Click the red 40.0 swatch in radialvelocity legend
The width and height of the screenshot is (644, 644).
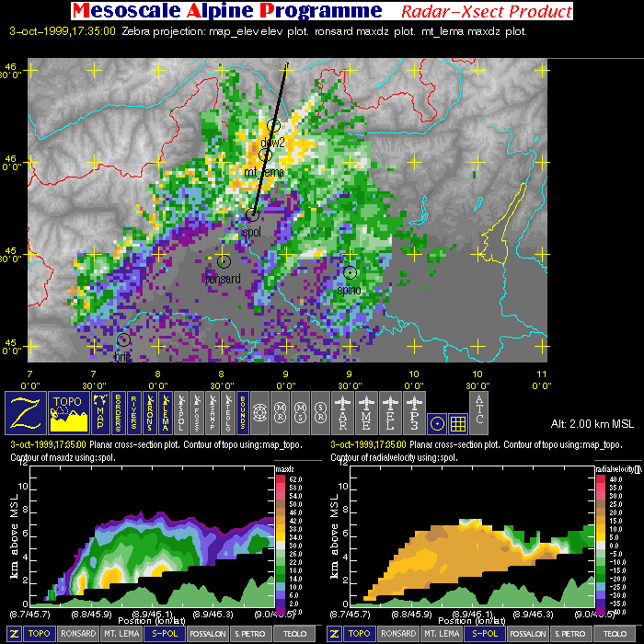click(600, 479)
